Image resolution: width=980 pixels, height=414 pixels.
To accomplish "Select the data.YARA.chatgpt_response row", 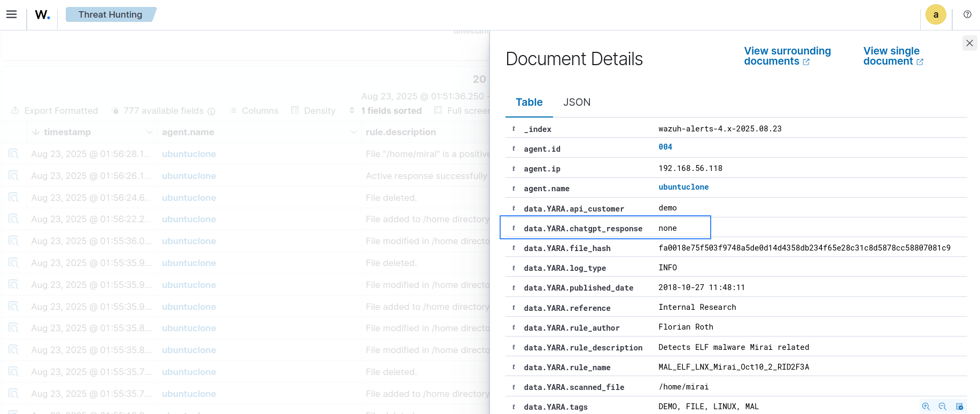I will (x=605, y=228).
